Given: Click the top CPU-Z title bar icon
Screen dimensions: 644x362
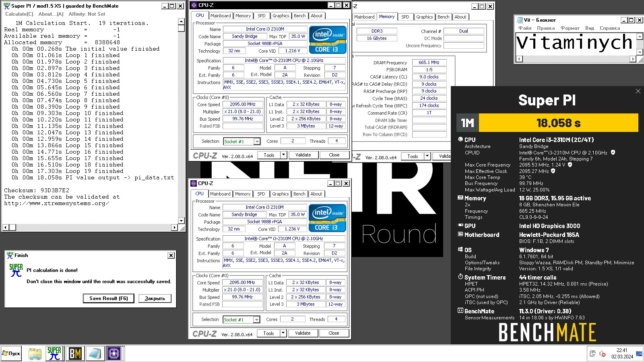Looking at the screenshot, I should pos(194,5).
